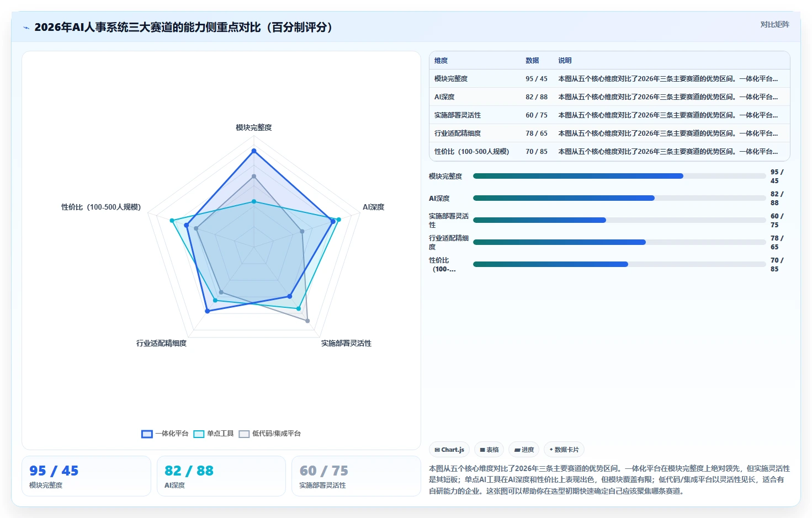Select the 模块完整度 table row label
Image resolution: width=812 pixels, height=518 pixels.
click(451, 79)
